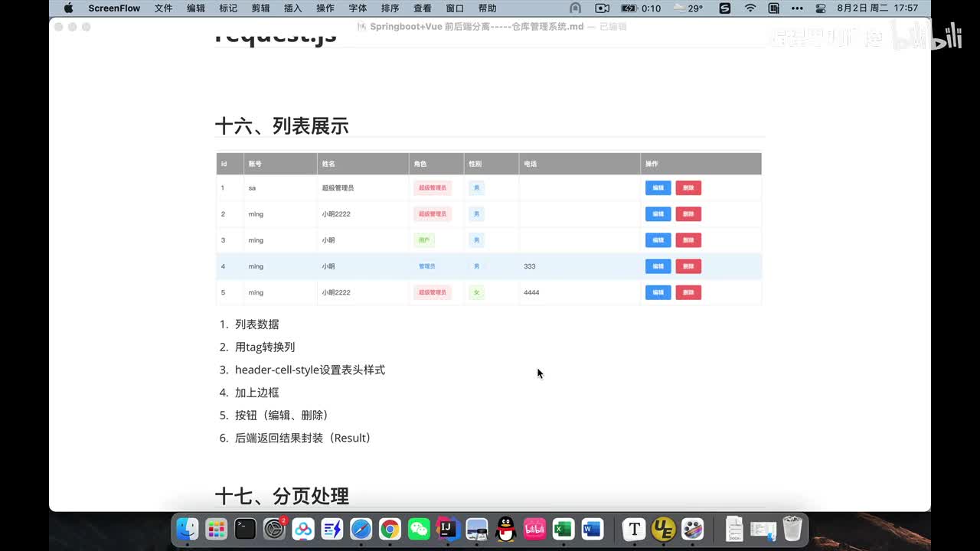Launch Terminal from the dock
This screenshot has height=551, width=980.
(x=245, y=529)
